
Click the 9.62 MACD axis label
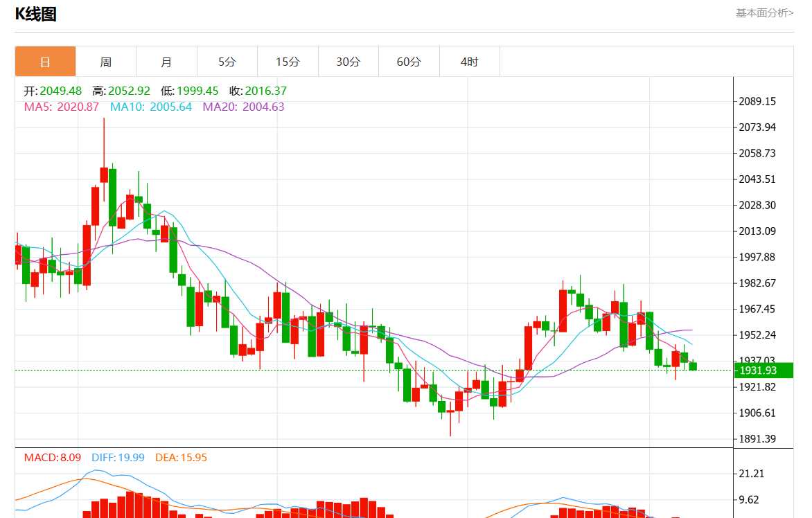tap(749, 500)
